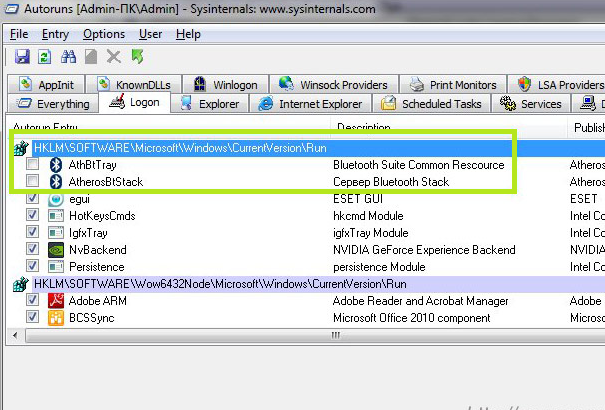
Task: Select the 'Сервер Bluetooth Stack' description
Action: click(391, 182)
